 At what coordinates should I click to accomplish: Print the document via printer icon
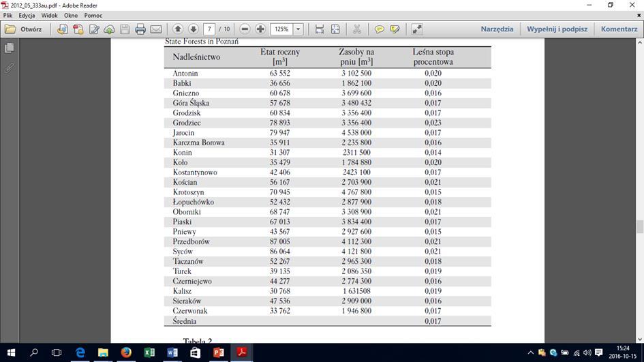[140, 29]
